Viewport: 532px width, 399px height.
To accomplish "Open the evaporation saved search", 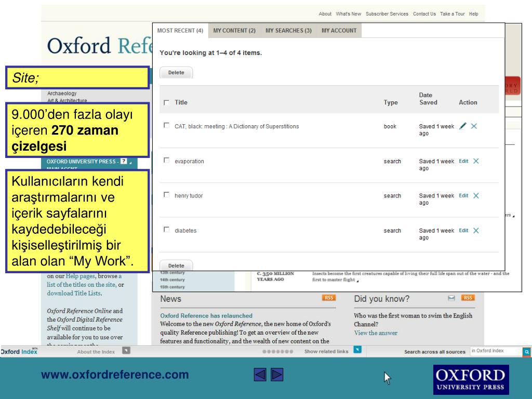I will click(x=189, y=162).
